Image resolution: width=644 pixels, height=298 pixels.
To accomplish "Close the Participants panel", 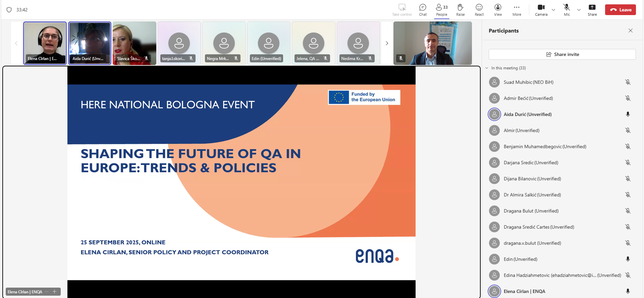I will (630, 31).
